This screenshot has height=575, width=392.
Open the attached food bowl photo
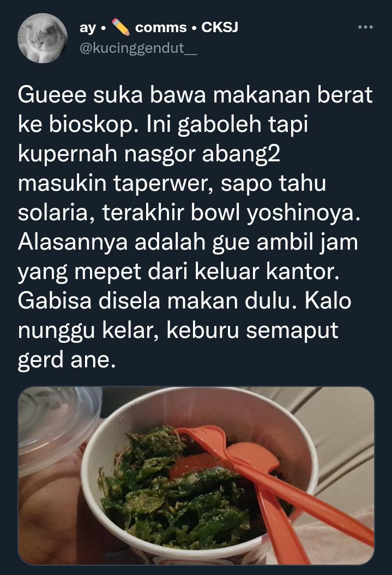(x=196, y=475)
